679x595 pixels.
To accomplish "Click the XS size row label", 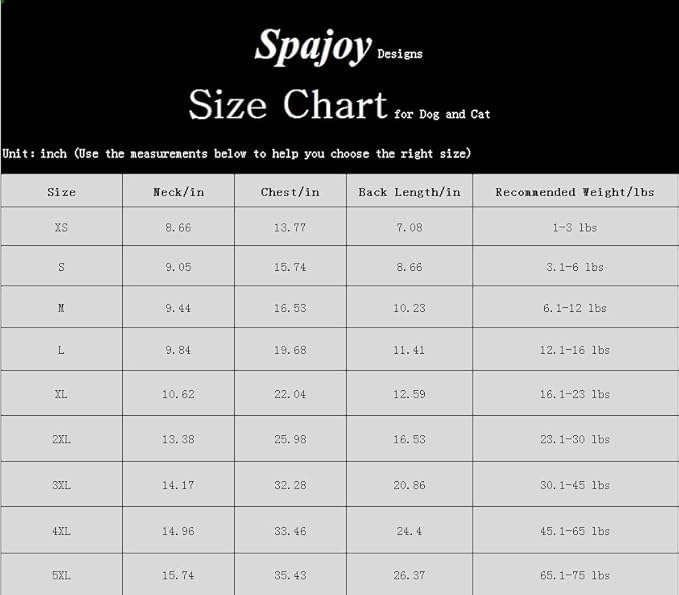I will click(x=61, y=228).
